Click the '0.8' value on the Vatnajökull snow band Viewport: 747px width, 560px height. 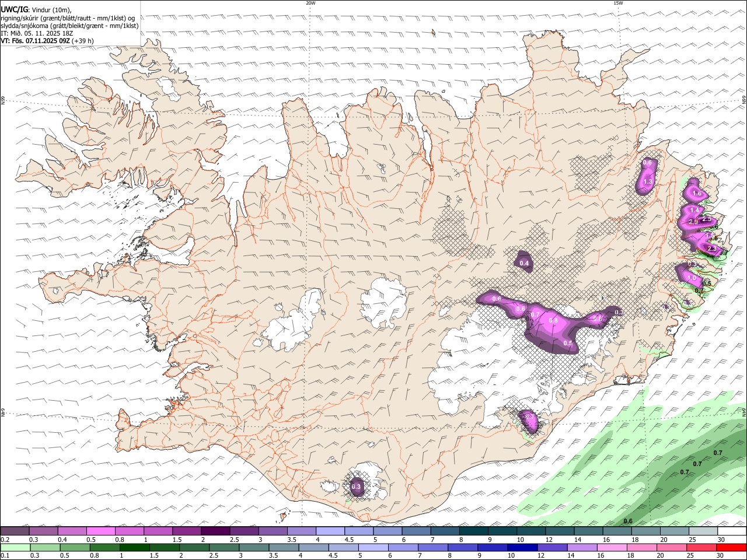pyautogui.click(x=553, y=320)
